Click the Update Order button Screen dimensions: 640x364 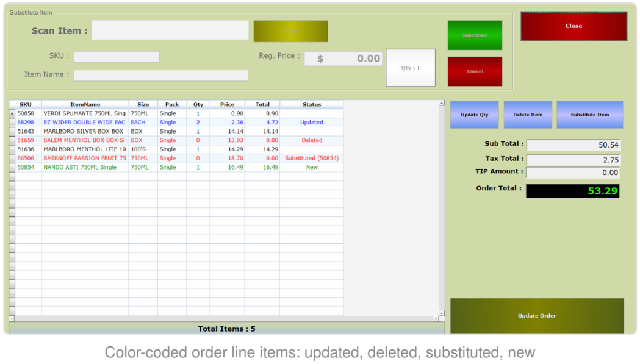point(537,316)
